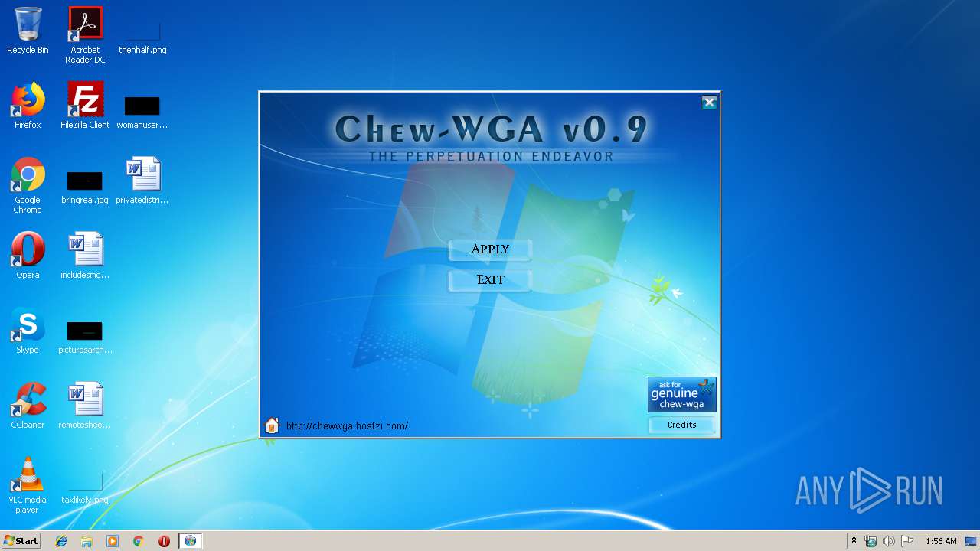The height and width of the screenshot is (551, 980).
Task: Select the VLC media player shortcut
Action: pos(28,486)
